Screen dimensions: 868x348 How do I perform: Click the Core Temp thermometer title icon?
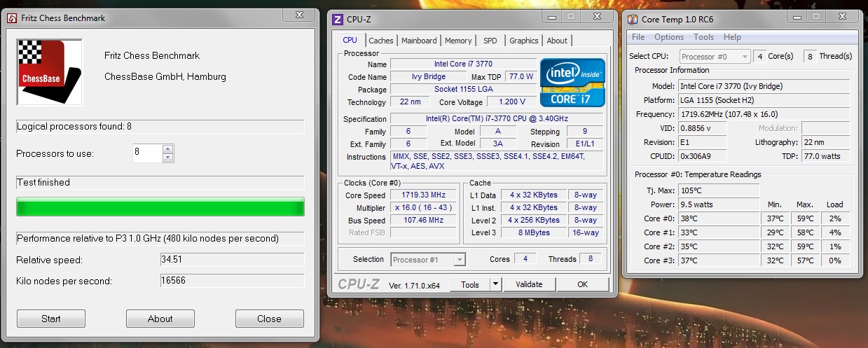coord(632,20)
